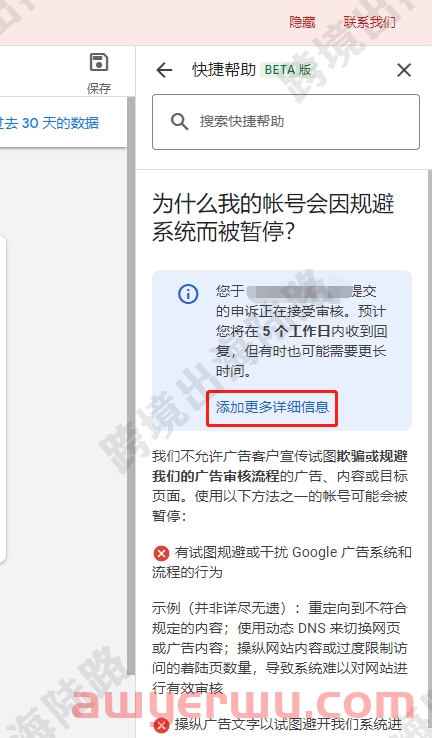Click 隐藏 in the top banner
The image size is (432, 738).
(x=302, y=22)
